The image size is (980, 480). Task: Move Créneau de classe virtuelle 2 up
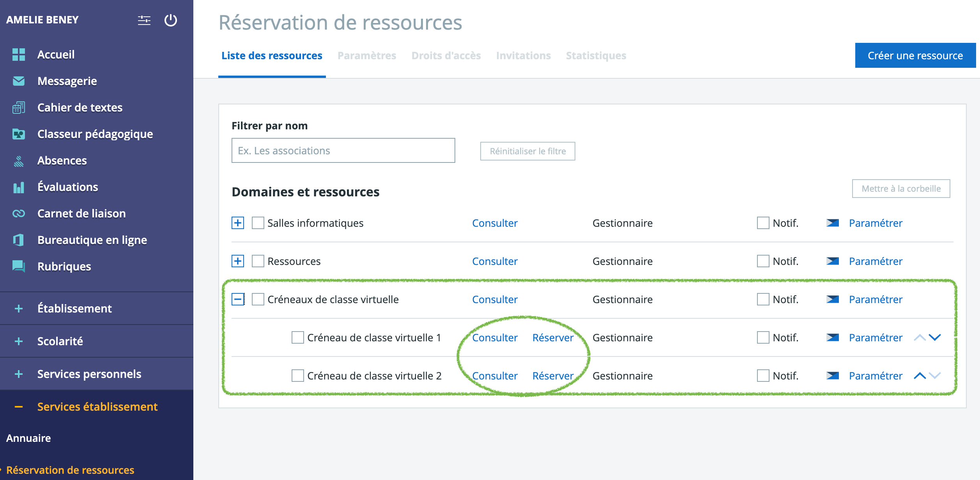tap(920, 376)
